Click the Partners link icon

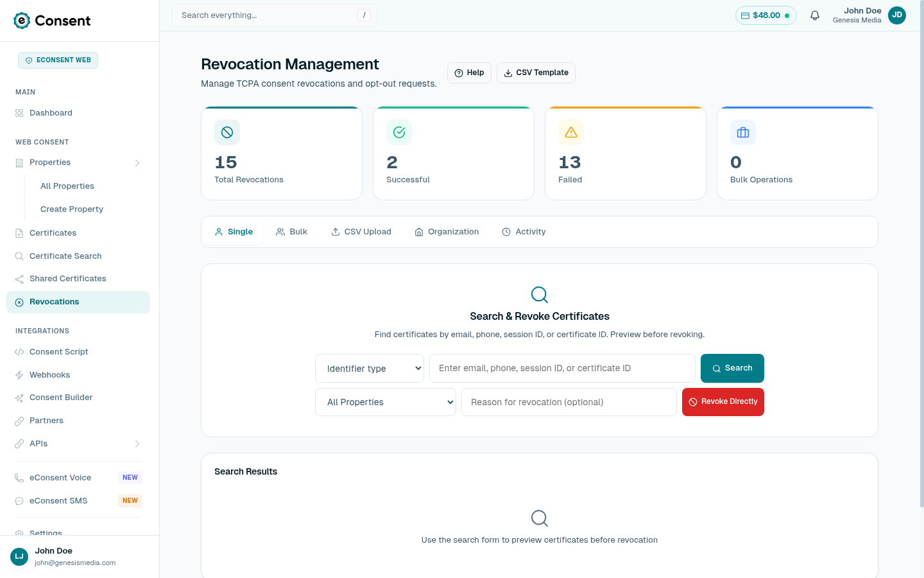[19, 421]
